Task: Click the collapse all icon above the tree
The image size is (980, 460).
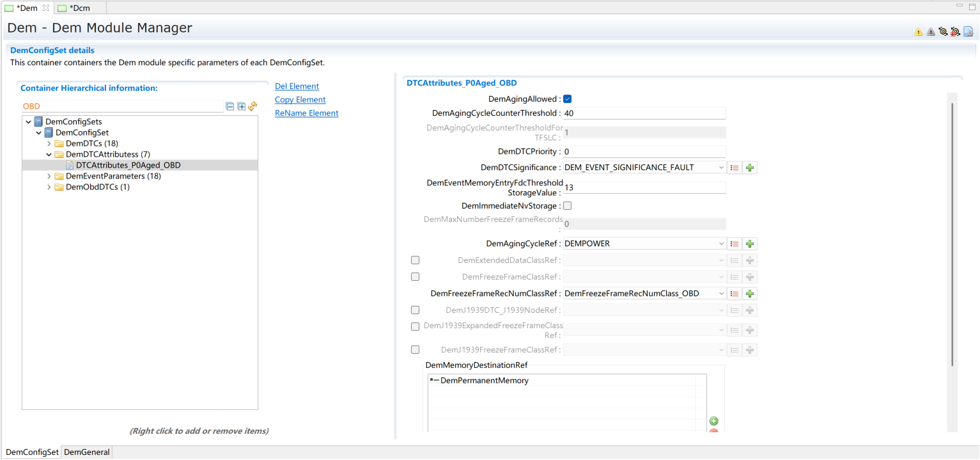Action: (230, 106)
